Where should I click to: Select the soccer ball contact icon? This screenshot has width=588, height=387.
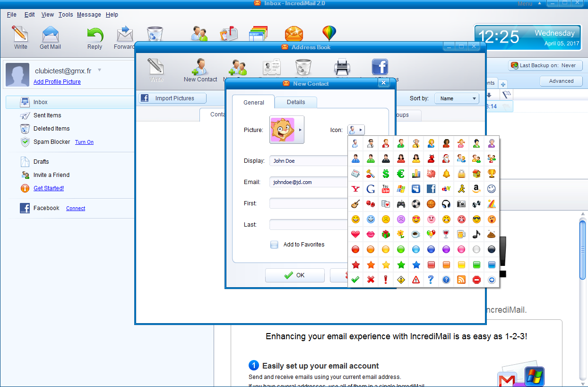click(416, 204)
